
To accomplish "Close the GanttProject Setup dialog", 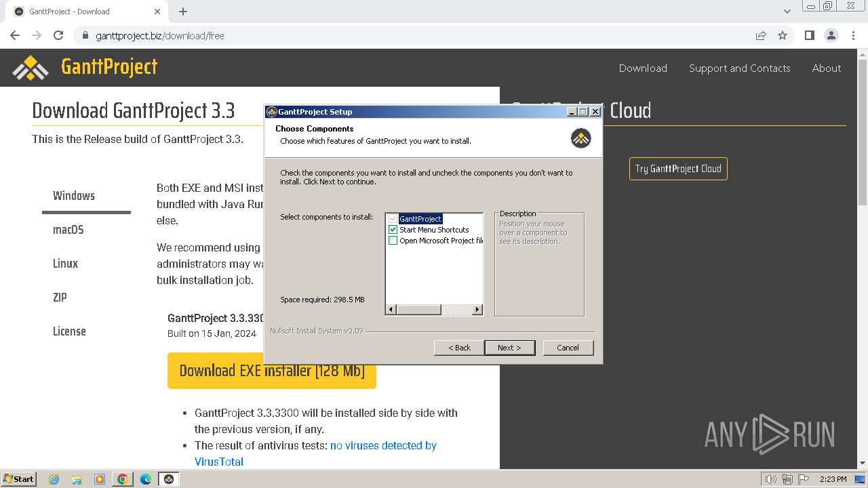I will tap(595, 112).
